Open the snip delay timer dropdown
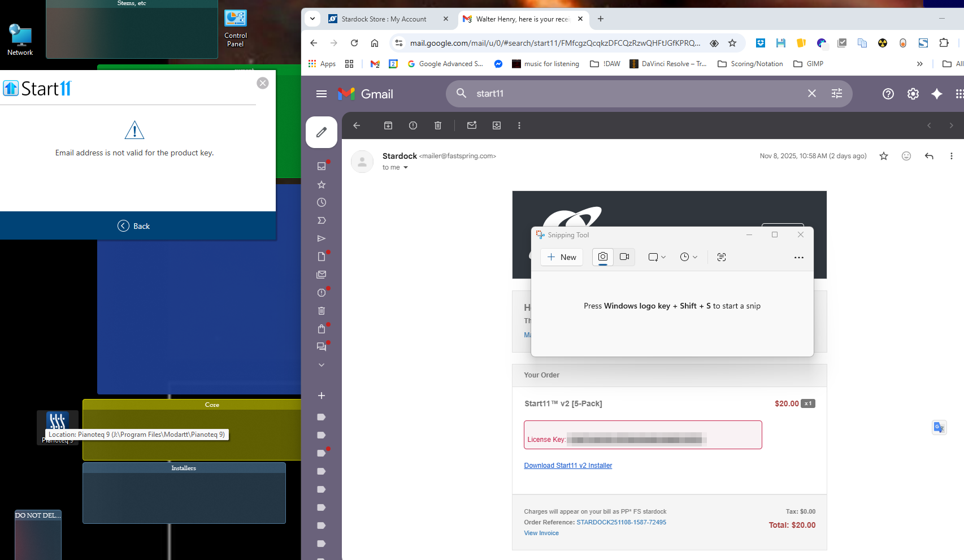 [688, 257]
